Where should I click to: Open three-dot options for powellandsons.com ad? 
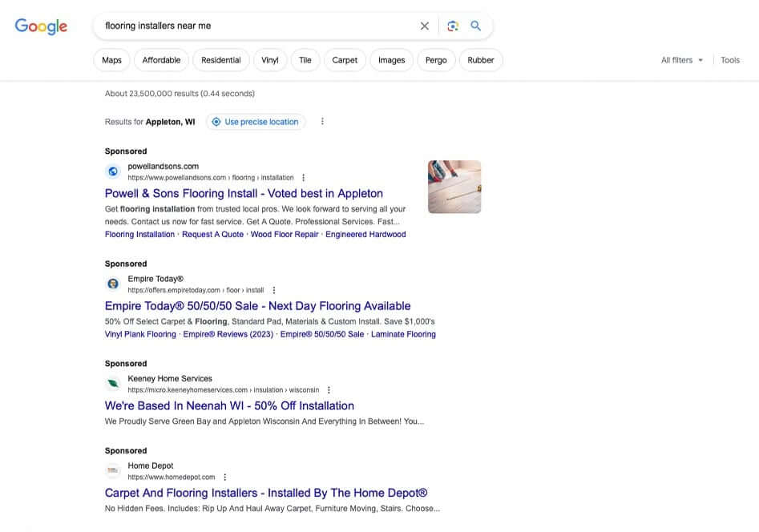303,178
